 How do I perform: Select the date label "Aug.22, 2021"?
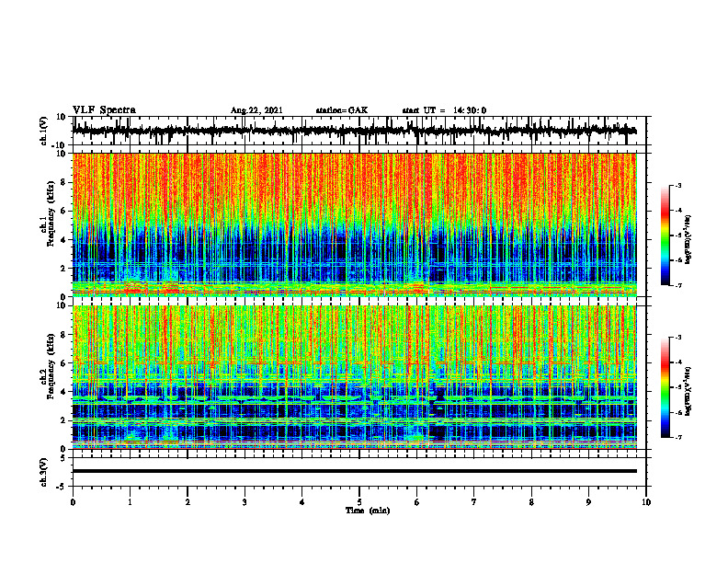click(256, 110)
